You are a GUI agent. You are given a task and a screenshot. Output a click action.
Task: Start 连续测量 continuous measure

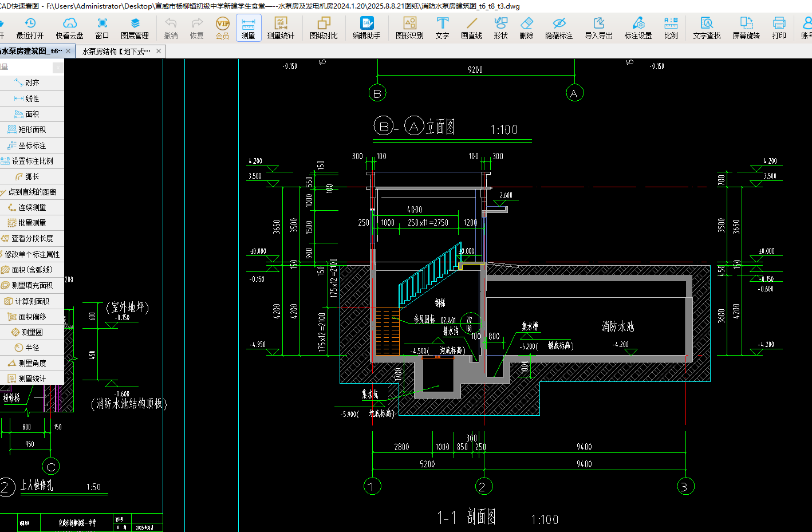point(31,207)
